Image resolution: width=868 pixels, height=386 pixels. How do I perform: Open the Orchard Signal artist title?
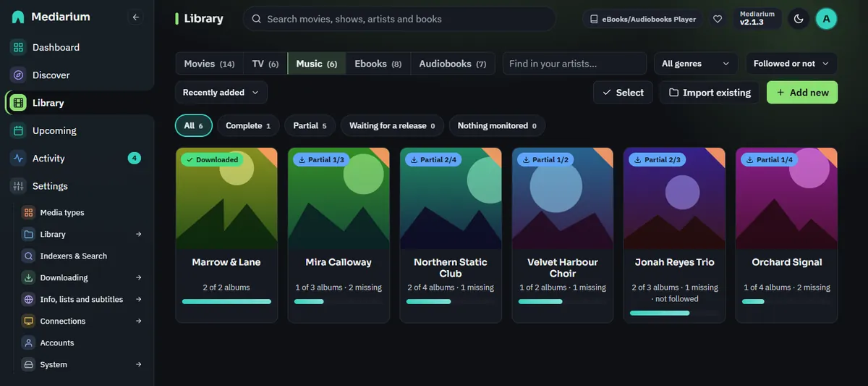pyautogui.click(x=787, y=262)
